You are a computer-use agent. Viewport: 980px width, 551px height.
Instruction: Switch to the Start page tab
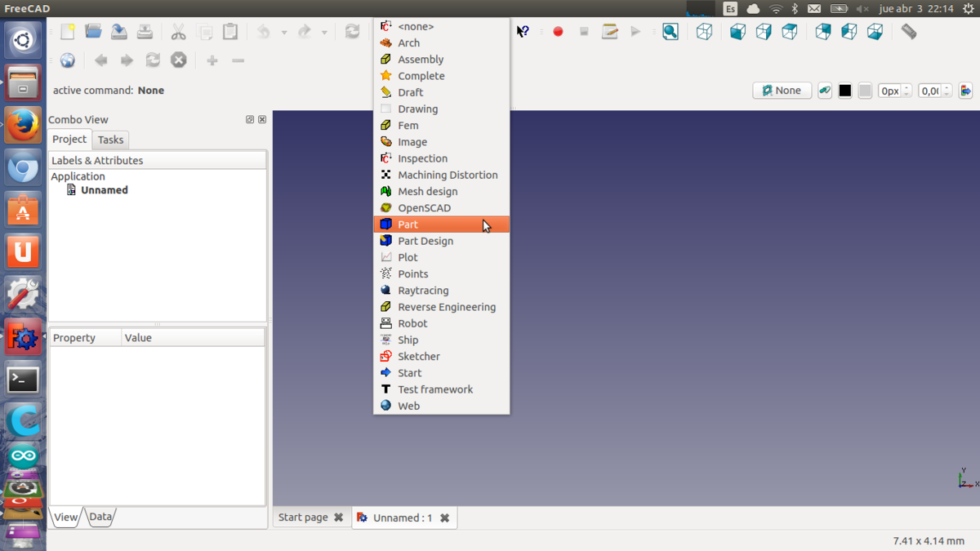coord(303,518)
